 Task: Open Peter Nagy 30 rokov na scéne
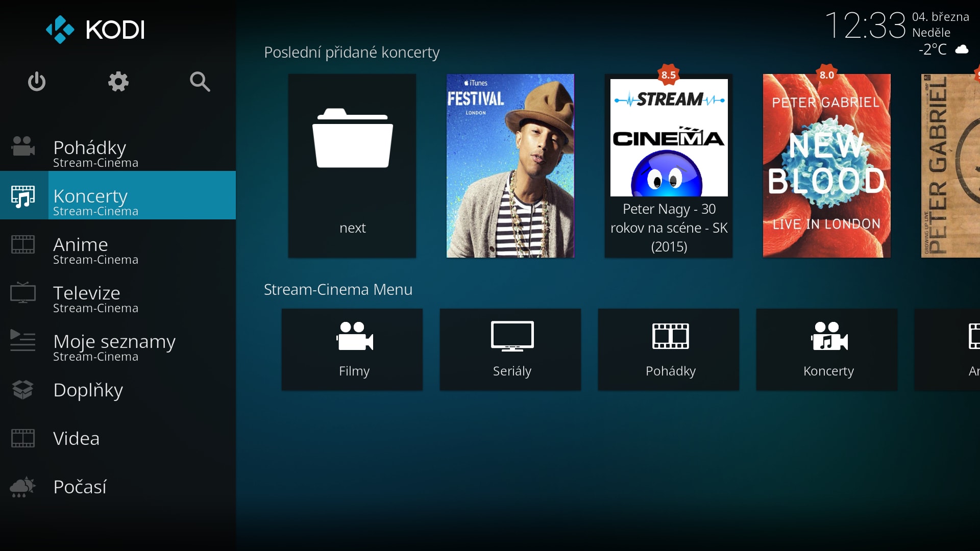[669, 166]
